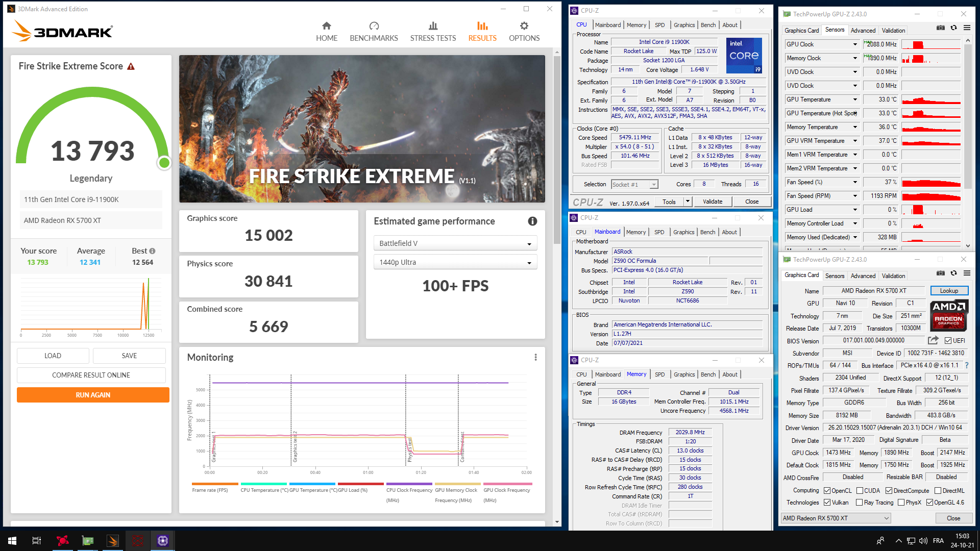Open Monitoring panel three-dot menu

(535, 357)
